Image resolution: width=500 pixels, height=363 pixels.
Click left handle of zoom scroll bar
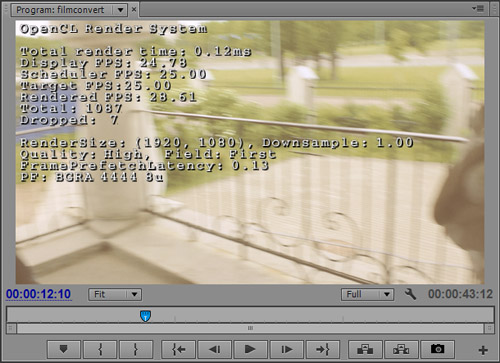tap(11, 328)
